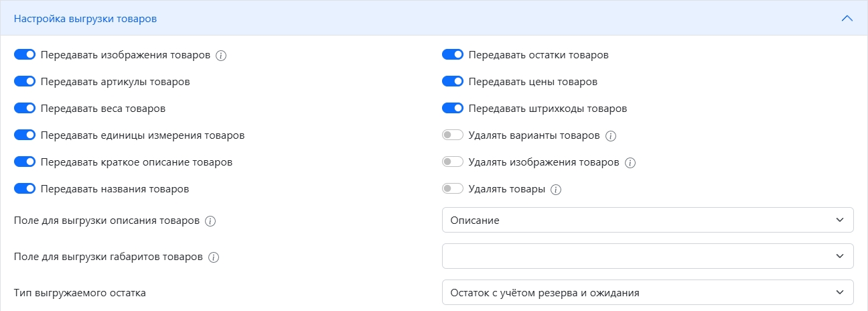Screen dimensions: 868x311
Task: Toggle Передавать цены товаров switch
Action: coord(453,82)
